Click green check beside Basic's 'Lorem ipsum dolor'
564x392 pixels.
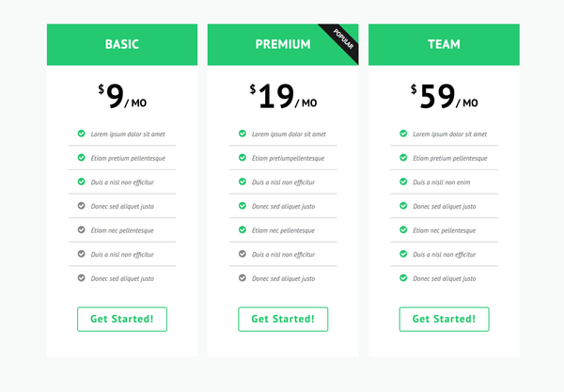coord(82,133)
